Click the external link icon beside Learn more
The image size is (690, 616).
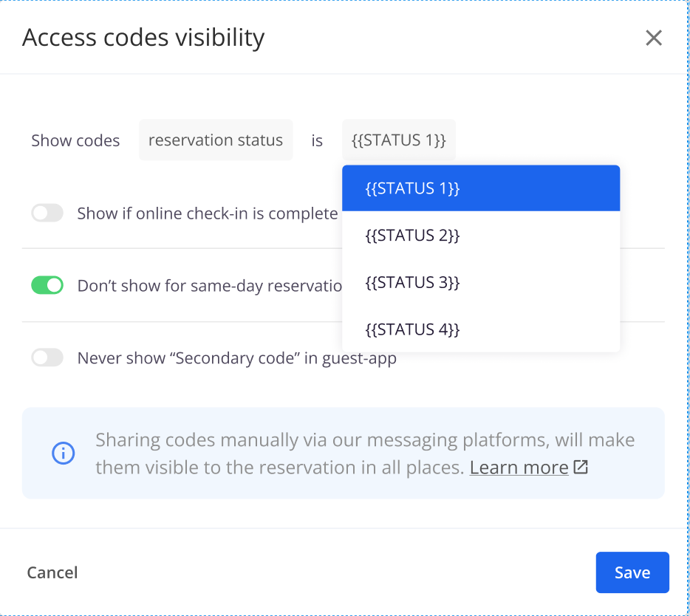click(x=581, y=467)
